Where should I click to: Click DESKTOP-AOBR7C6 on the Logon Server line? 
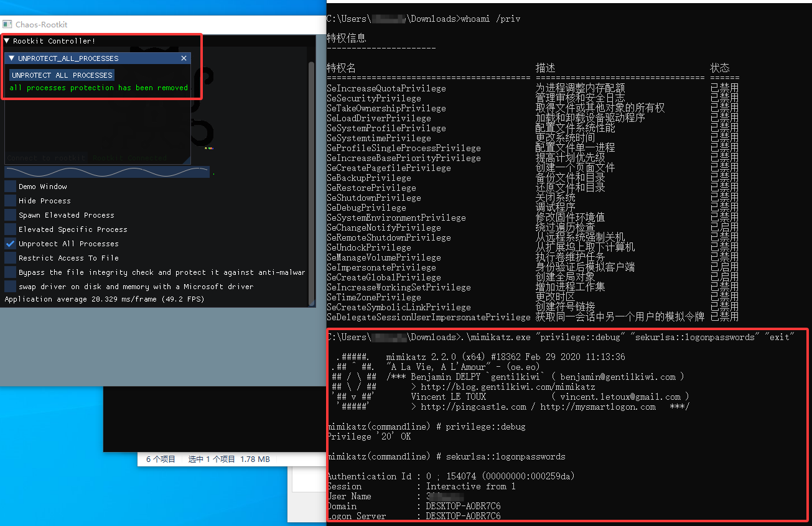[x=464, y=516]
